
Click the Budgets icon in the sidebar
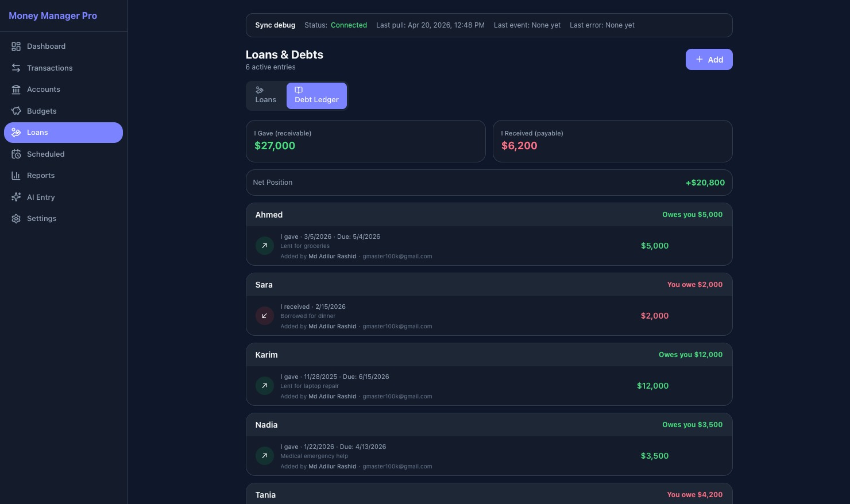[x=16, y=111]
